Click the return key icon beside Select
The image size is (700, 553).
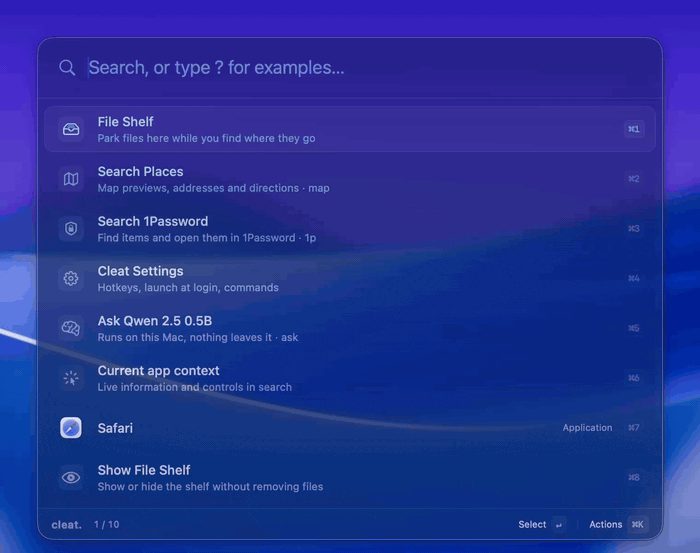point(558,525)
